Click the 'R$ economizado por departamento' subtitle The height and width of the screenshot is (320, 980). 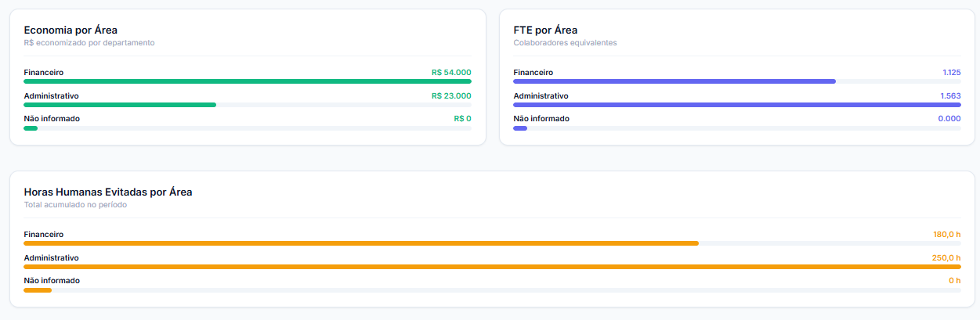pos(89,42)
